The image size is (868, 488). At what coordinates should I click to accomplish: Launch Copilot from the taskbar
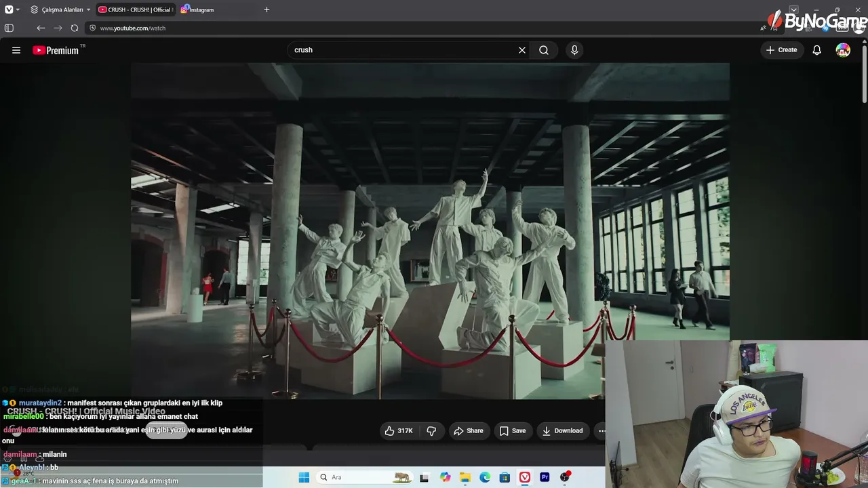(445, 477)
